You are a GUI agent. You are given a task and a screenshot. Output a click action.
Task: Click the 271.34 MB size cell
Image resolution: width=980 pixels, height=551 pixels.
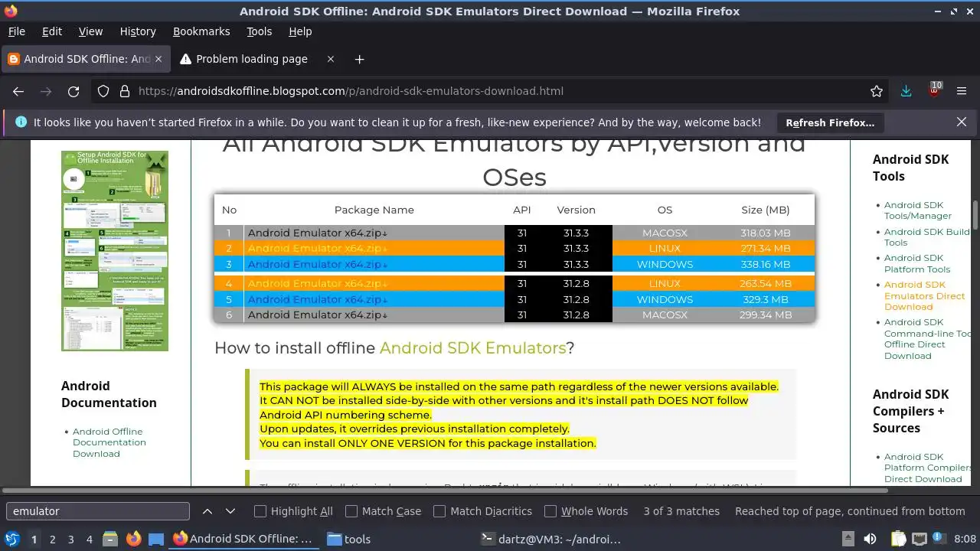[x=765, y=249]
